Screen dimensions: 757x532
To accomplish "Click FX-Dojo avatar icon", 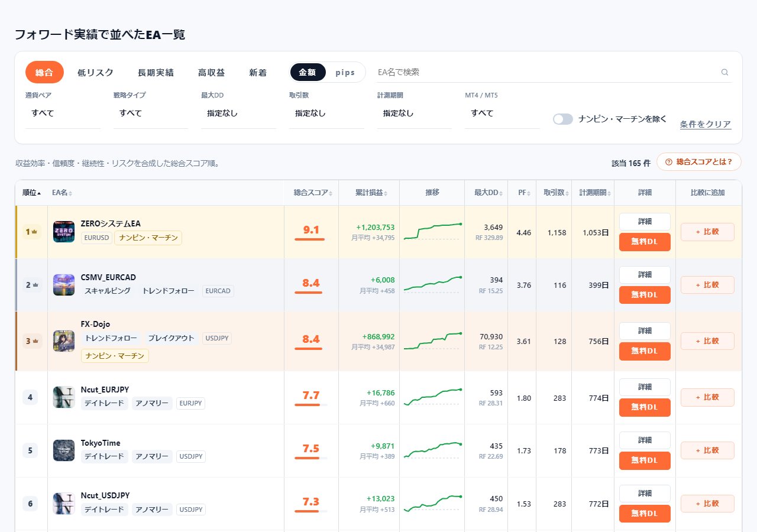I will (64, 341).
